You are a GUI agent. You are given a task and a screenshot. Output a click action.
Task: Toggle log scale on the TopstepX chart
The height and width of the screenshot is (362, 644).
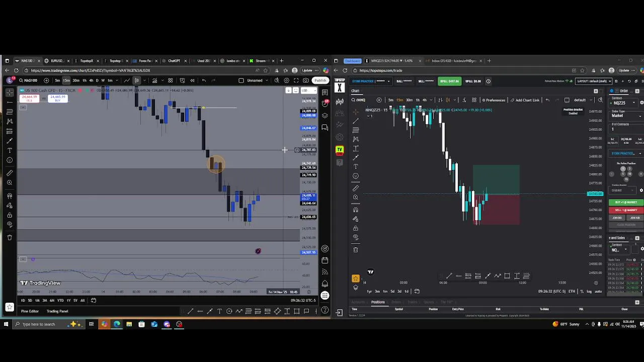pyautogui.click(x=589, y=292)
